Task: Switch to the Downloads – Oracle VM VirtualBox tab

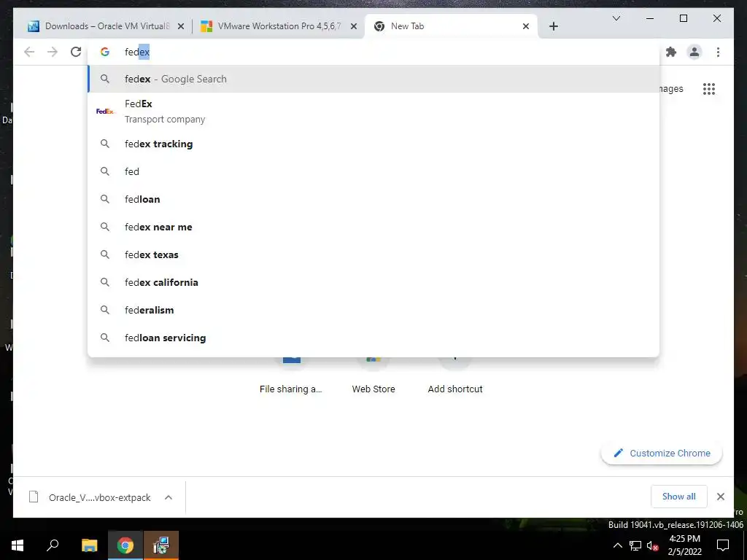Action: [105, 26]
